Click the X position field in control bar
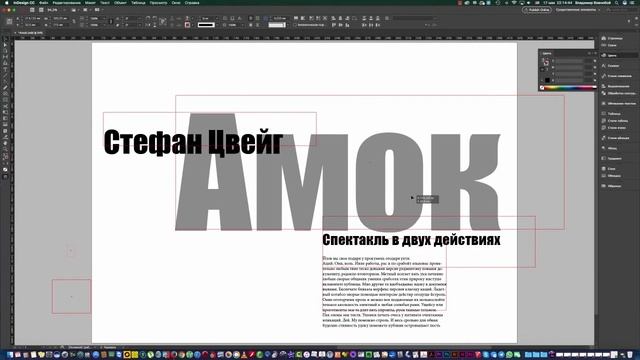This screenshot has width=640, height=360. (33, 18)
